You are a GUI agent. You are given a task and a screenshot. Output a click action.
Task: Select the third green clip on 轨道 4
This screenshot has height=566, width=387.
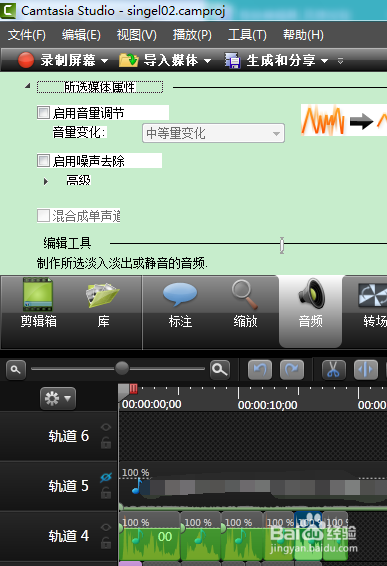(x=242, y=536)
